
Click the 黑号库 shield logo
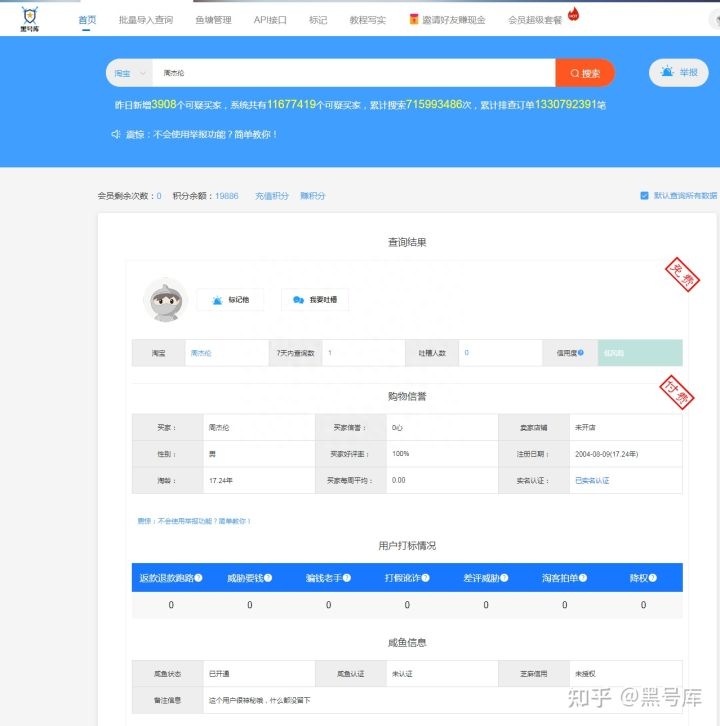[x=30, y=19]
